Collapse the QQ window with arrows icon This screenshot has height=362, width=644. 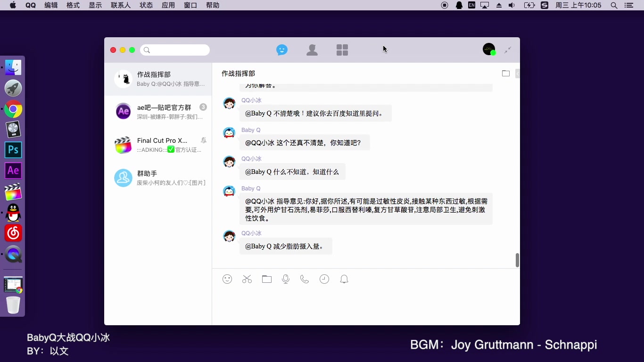pyautogui.click(x=508, y=50)
